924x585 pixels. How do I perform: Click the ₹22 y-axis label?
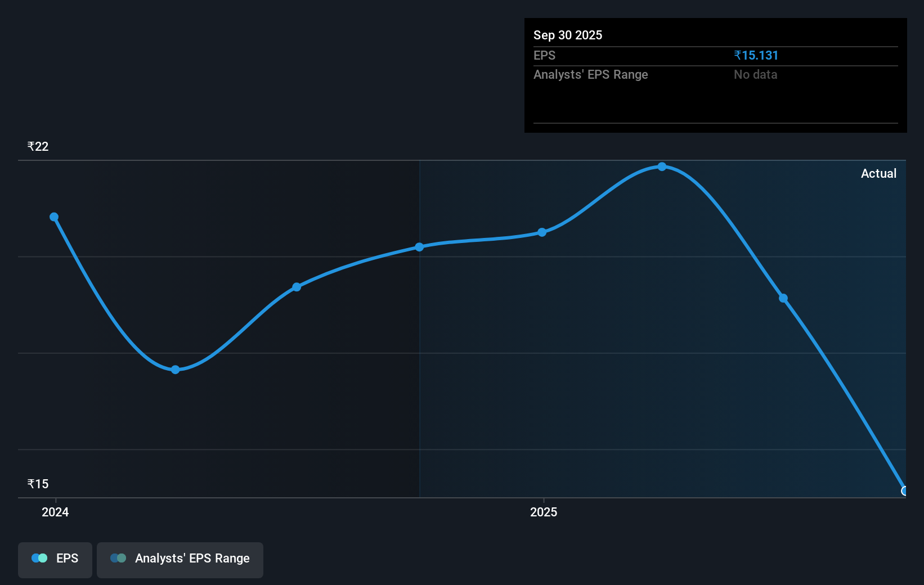38,146
